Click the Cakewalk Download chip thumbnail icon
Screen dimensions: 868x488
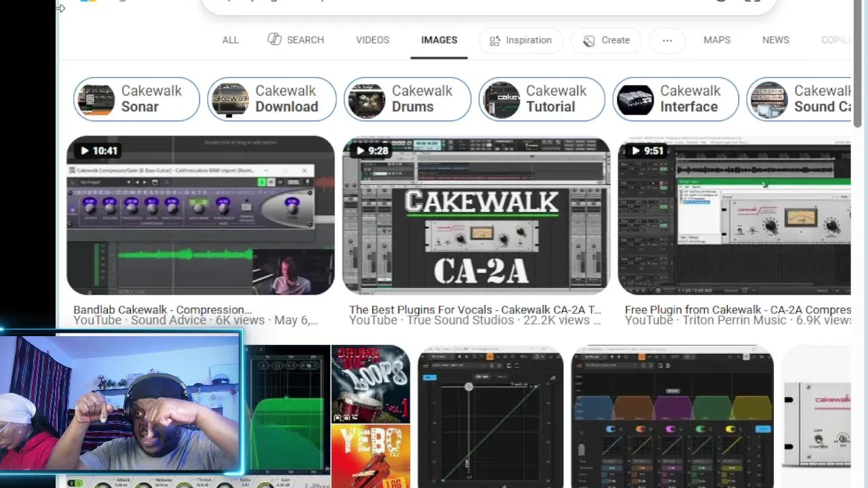(230, 100)
